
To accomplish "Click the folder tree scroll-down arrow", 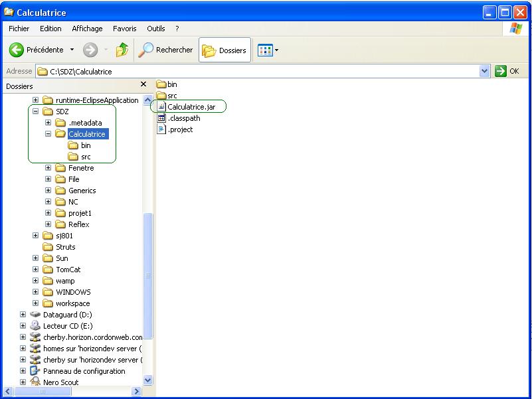I will [x=147, y=380].
